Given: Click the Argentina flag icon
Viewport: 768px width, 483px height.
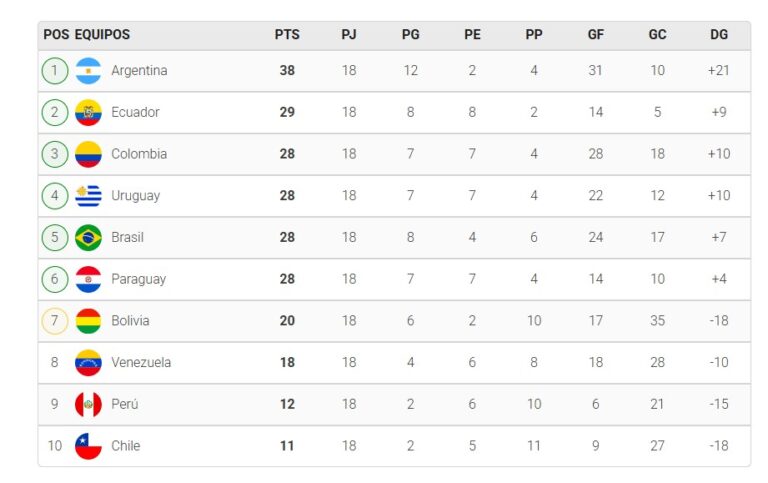Looking at the screenshot, I should click(88, 71).
